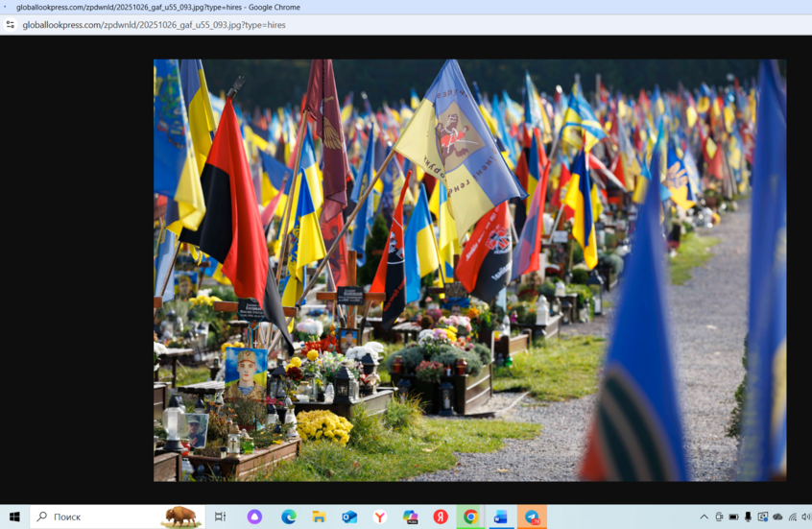
Task: Click the microphone icon in system tray
Action: (x=748, y=517)
